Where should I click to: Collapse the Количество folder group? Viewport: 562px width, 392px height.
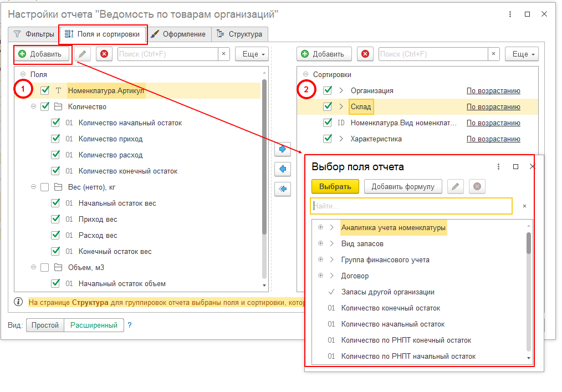tap(34, 106)
